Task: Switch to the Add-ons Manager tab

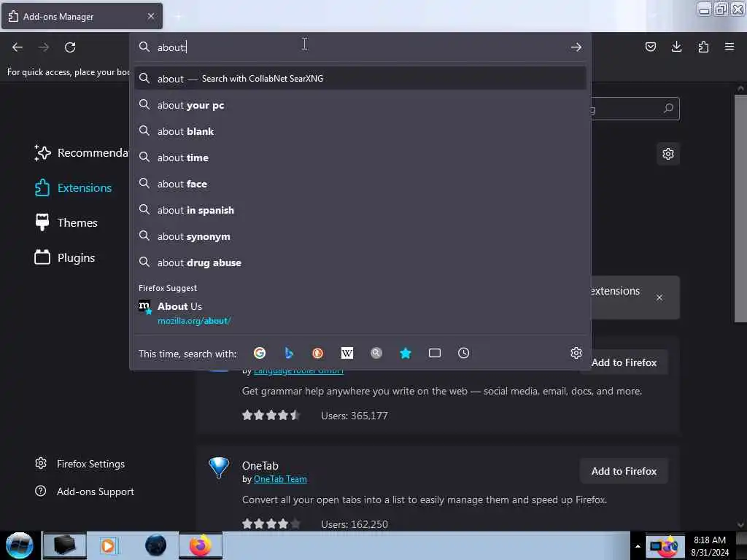Action: click(82, 16)
